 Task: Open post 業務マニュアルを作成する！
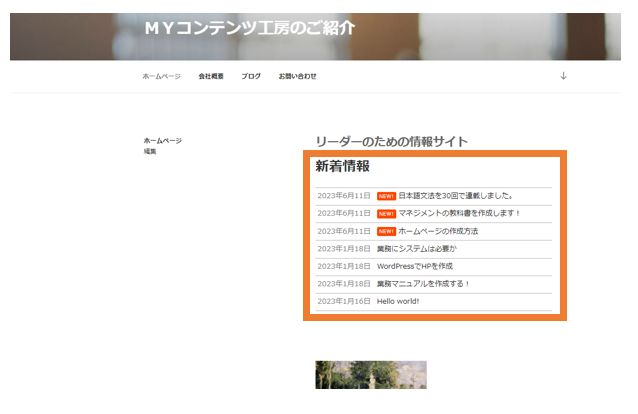pos(423,283)
